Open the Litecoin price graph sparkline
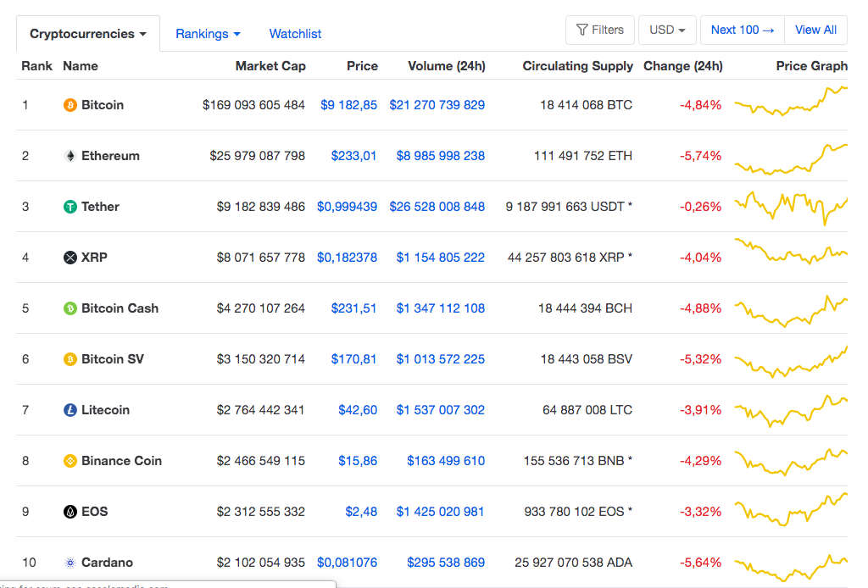The height and width of the screenshot is (588, 868). [x=791, y=410]
